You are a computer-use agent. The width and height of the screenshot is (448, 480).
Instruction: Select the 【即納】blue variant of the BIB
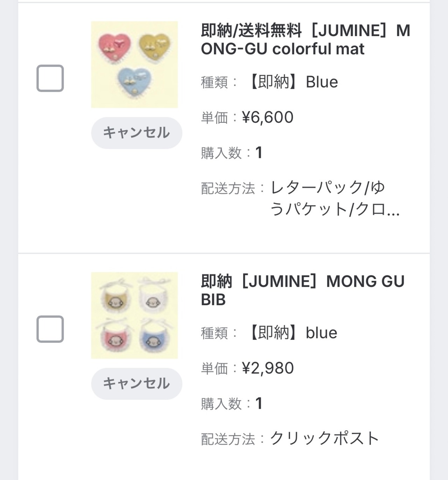coord(293,333)
